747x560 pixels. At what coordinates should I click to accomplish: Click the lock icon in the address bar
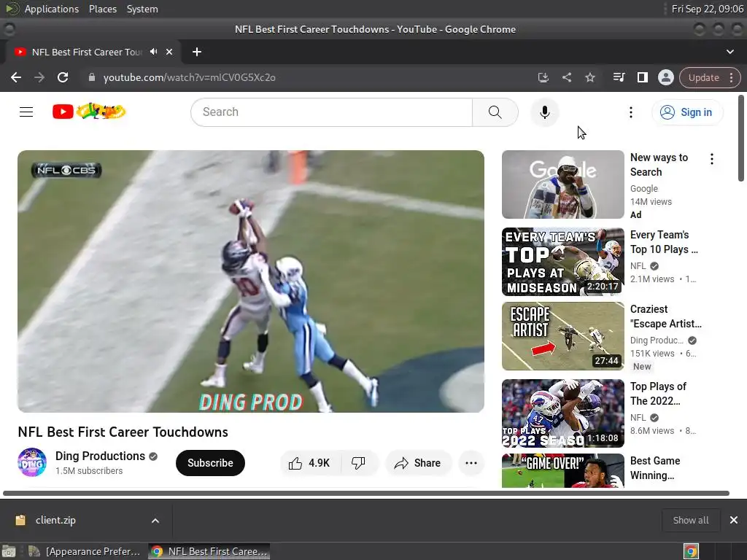92,77
